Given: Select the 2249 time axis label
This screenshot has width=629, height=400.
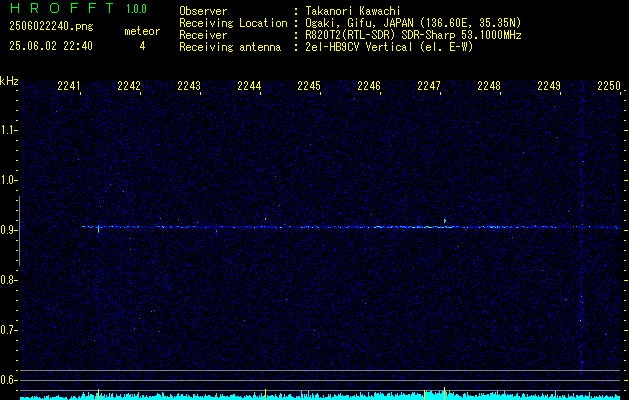Looking at the screenshot, I should [549, 86].
